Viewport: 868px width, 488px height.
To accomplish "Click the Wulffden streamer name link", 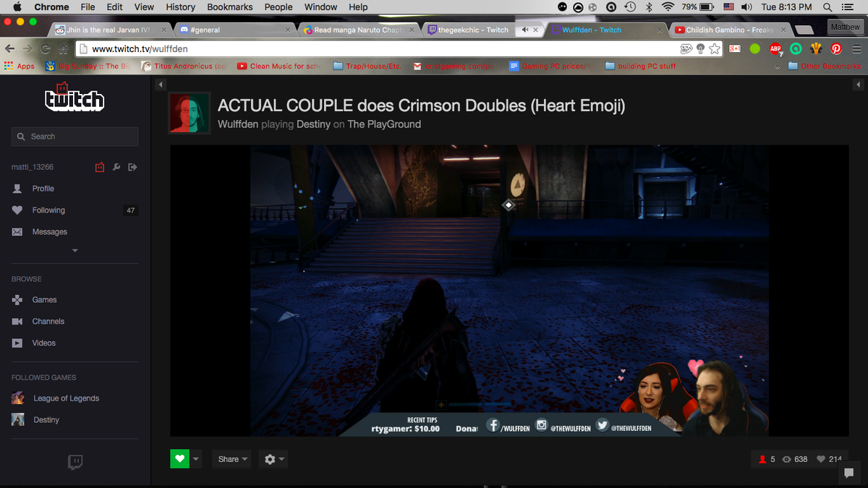I will point(238,124).
